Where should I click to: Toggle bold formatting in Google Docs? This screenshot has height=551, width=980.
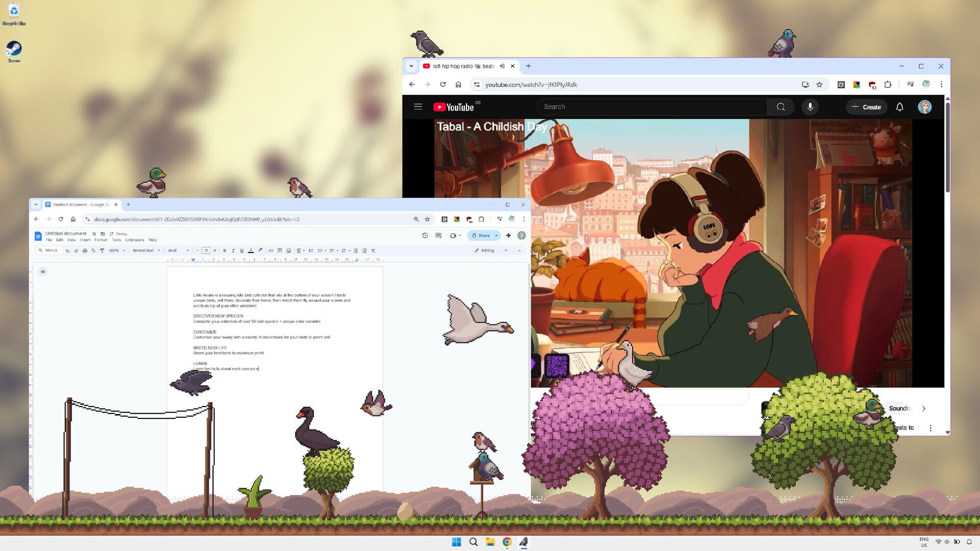pos(225,251)
